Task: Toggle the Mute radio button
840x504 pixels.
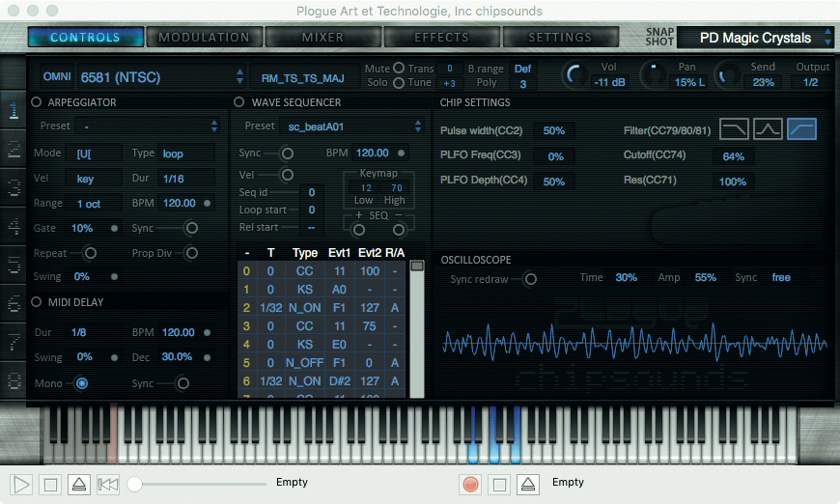Action: [x=399, y=70]
